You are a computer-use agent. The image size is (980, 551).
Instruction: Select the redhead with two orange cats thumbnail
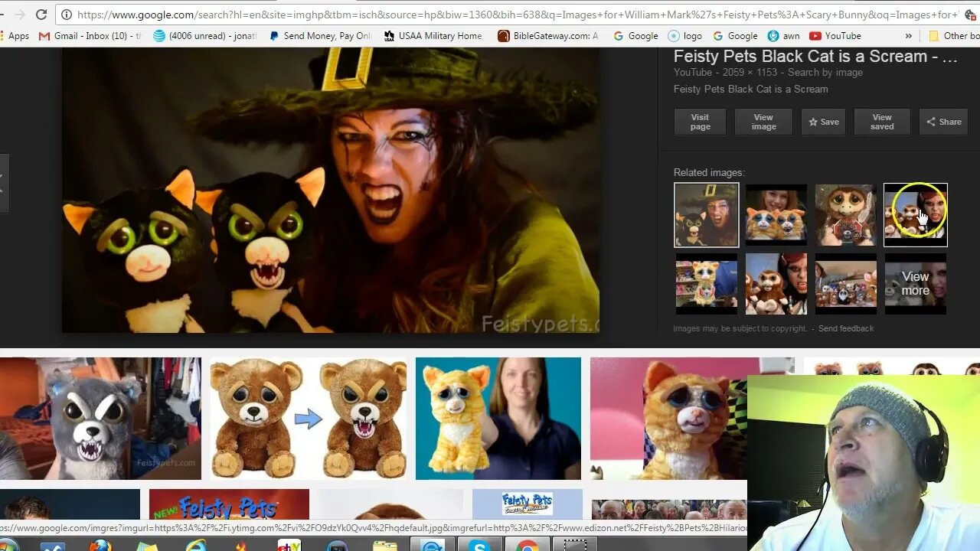click(x=776, y=215)
